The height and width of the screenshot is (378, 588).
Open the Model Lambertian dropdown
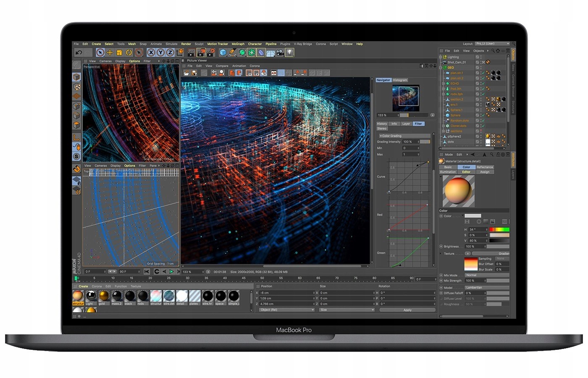click(x=487, y=288)
